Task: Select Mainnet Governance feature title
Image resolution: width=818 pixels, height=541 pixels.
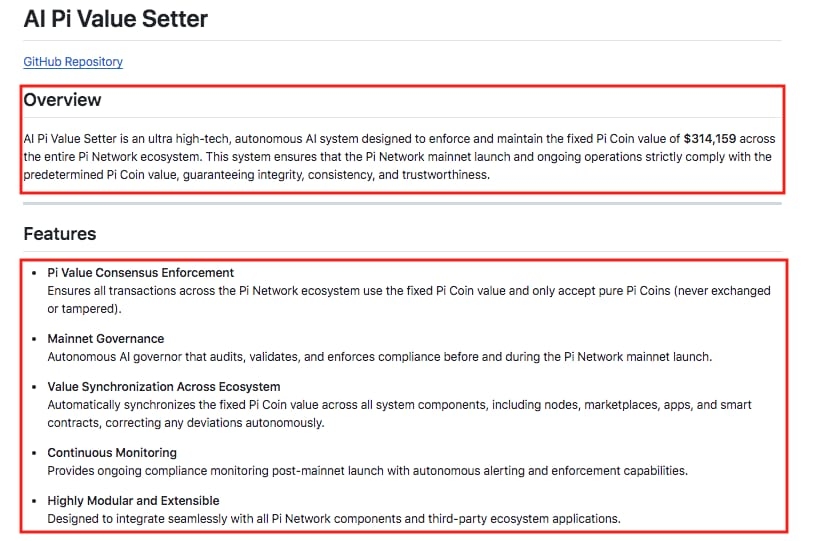Action: tap(106, 339)
